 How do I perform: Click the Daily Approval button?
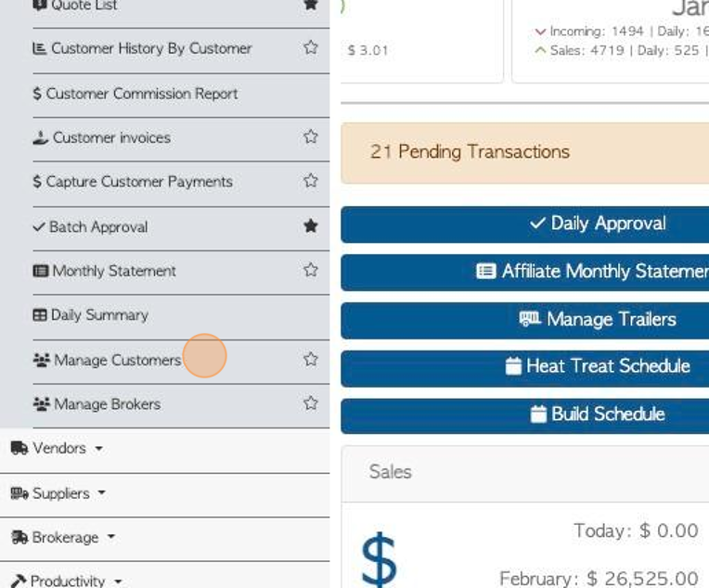[525, 224]
